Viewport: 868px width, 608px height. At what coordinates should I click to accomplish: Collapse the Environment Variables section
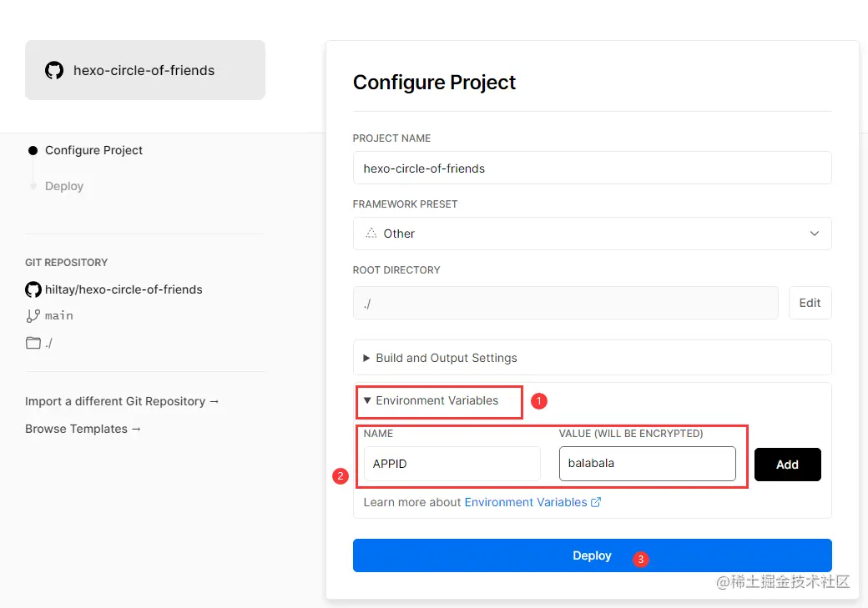point(437,401)
